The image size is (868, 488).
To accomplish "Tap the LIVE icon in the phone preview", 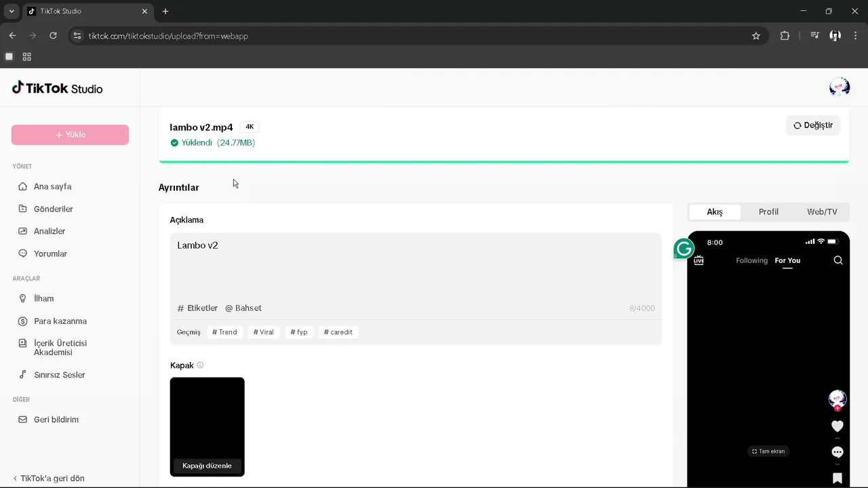I will (698, 260).
